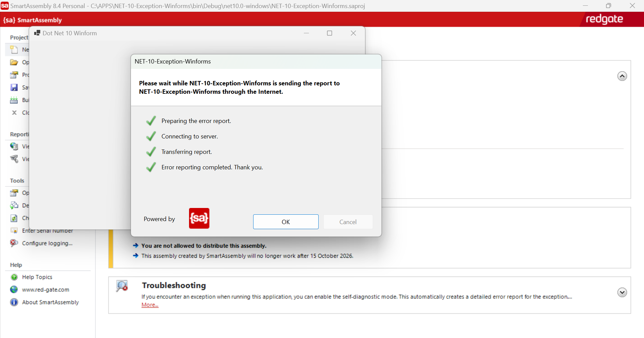Open About SmartAssembly link

(x=50, y=302)
